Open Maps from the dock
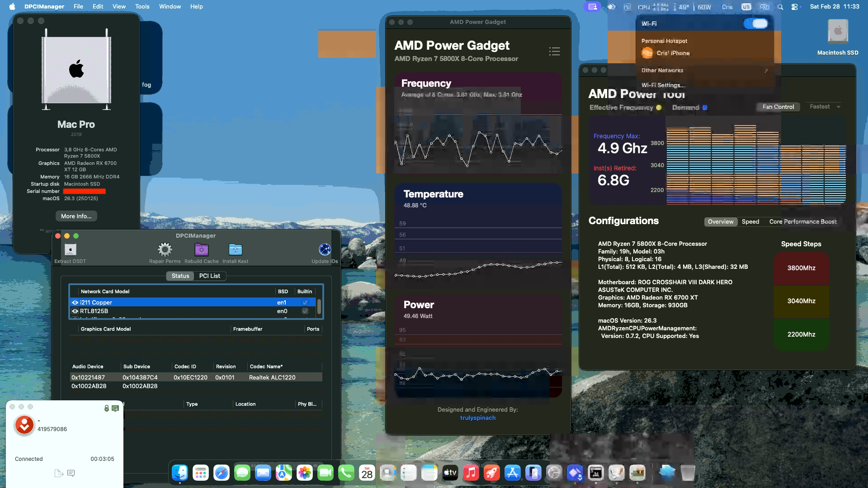The width and height of the screenshot is (868, 488). [x=284, y=473]
